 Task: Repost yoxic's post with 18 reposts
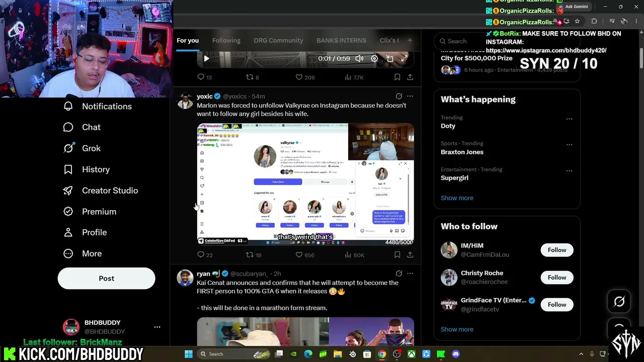tap(253, 255)
